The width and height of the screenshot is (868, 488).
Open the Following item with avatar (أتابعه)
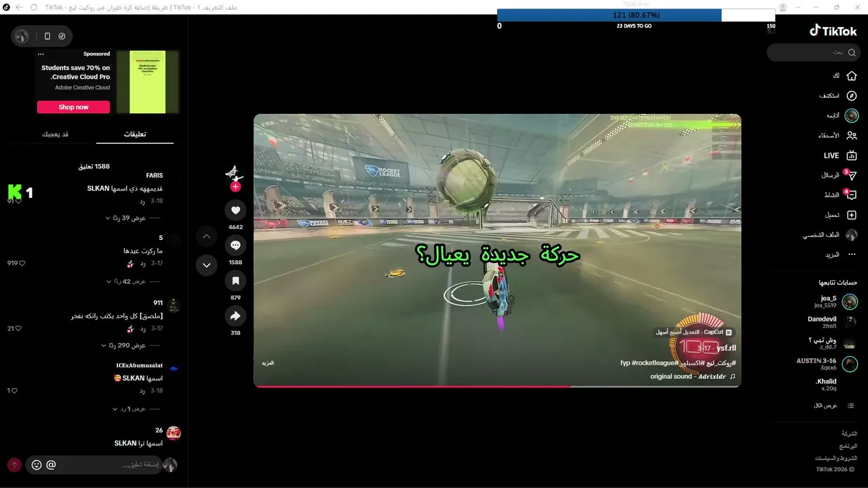[x=852, y=116]
